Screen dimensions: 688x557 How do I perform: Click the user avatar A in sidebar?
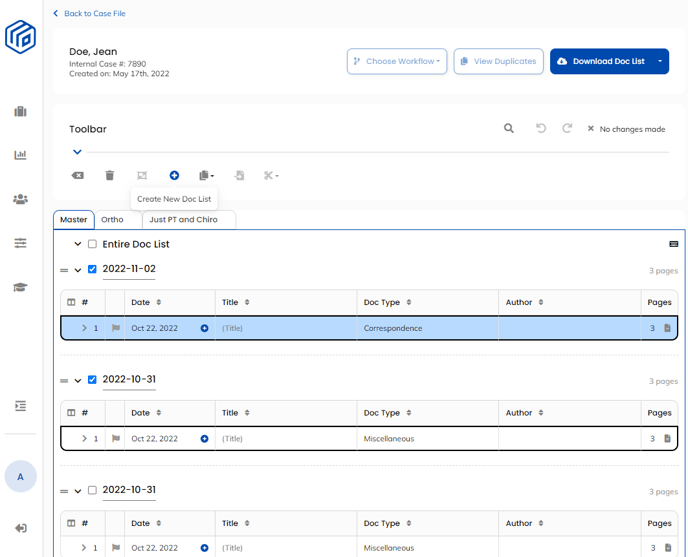[x=20, y=477]
